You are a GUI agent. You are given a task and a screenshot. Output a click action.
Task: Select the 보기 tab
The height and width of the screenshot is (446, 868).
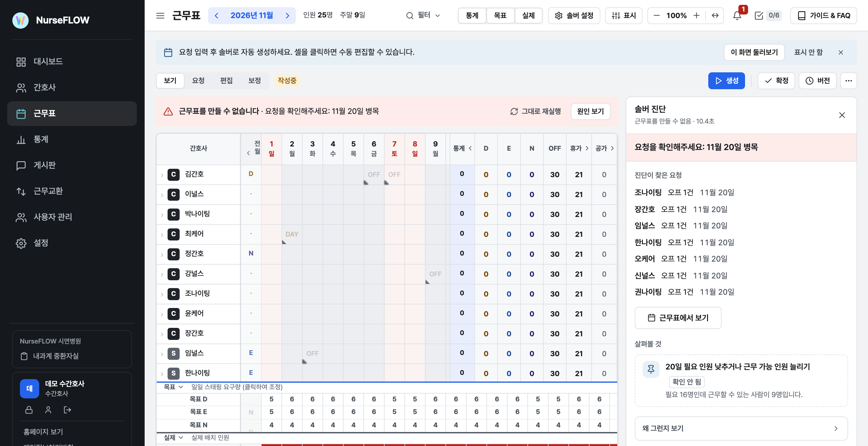pyautogui.click(x=170, y=81)
